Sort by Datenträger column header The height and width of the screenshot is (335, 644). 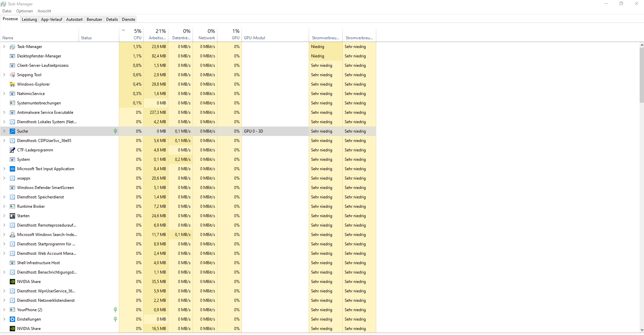tap(180, 34)
